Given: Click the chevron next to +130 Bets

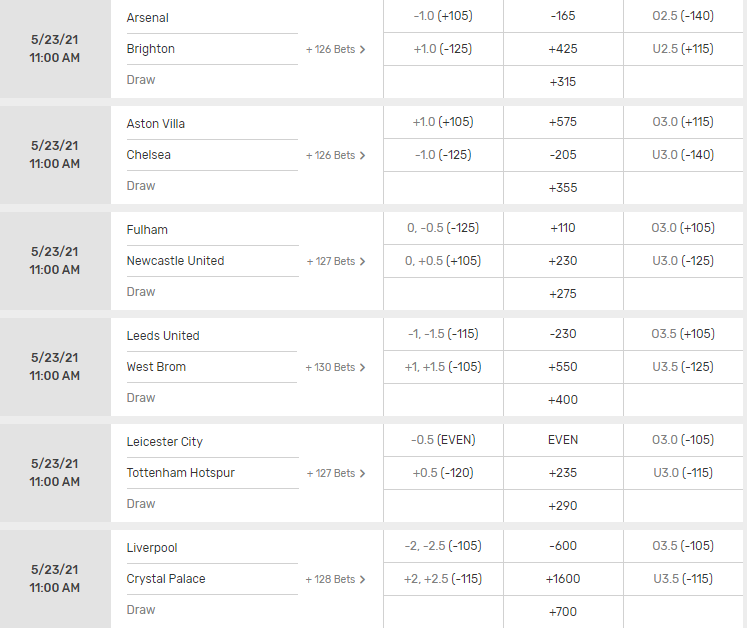Looking at the screenshot, I should pos(363,367).
